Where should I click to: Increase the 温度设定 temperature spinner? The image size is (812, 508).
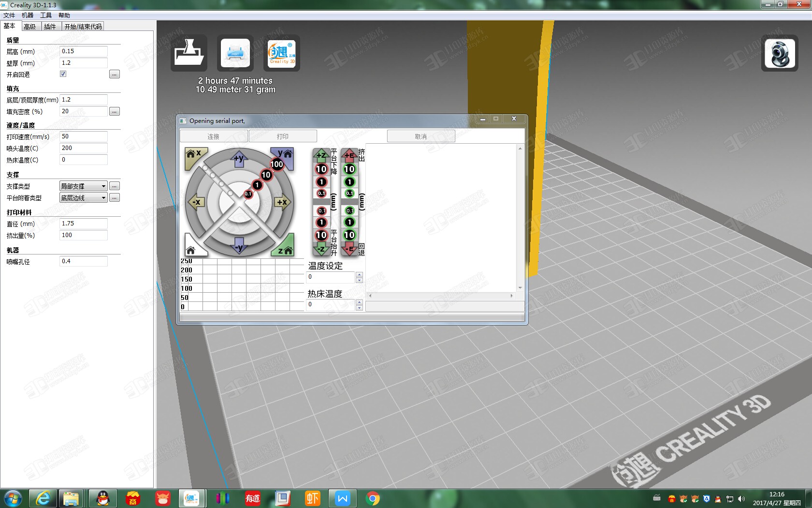359,275
